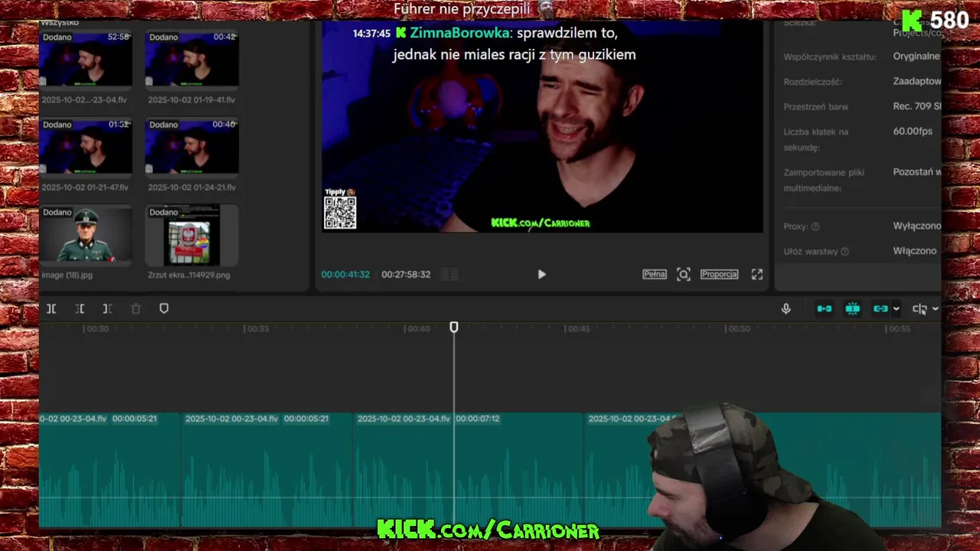Play the preview video
The image size is (980, 551).
pos(541,274)
